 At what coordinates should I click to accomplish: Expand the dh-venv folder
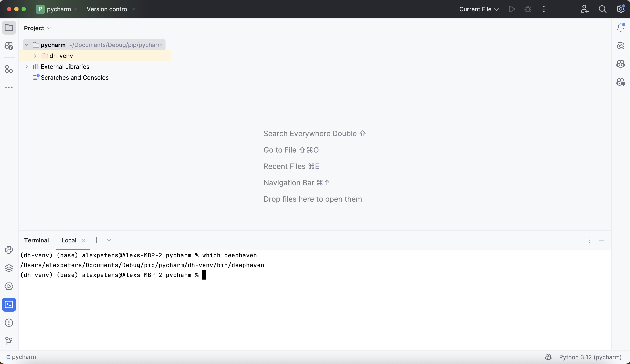coord(35,56)
